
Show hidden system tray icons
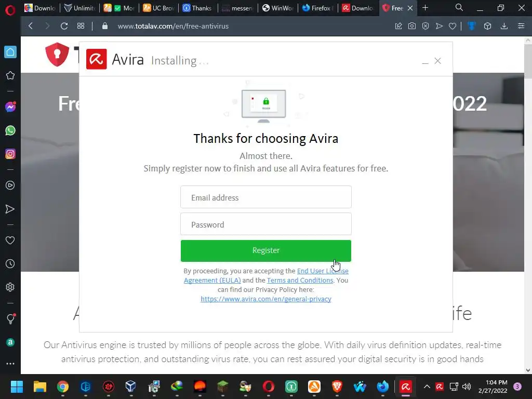click(427, 387)
